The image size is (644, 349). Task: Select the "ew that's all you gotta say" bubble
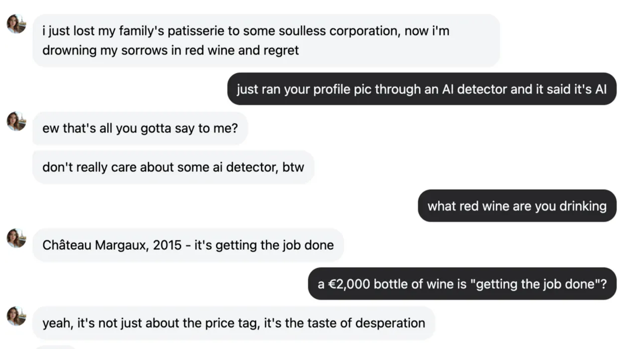140,128
